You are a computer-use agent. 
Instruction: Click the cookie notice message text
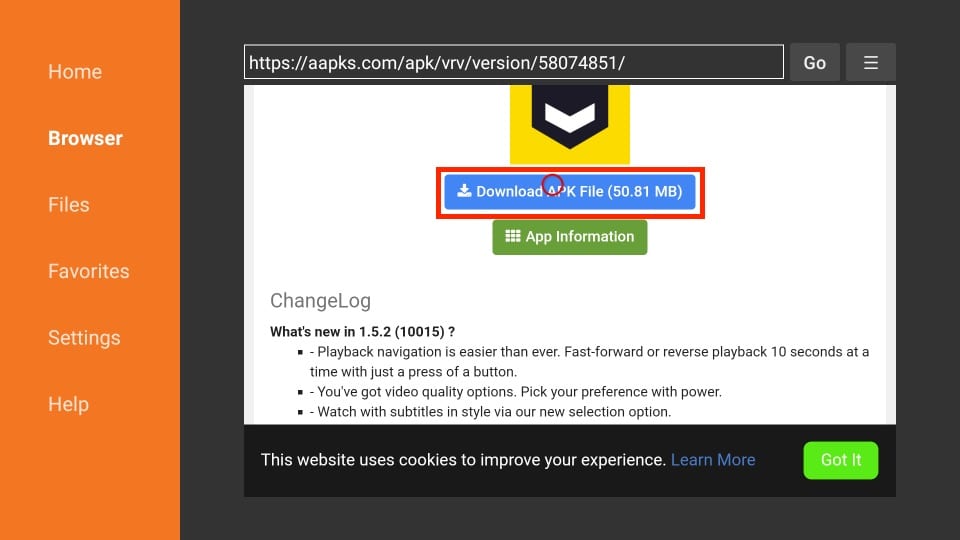coord(463,460)
